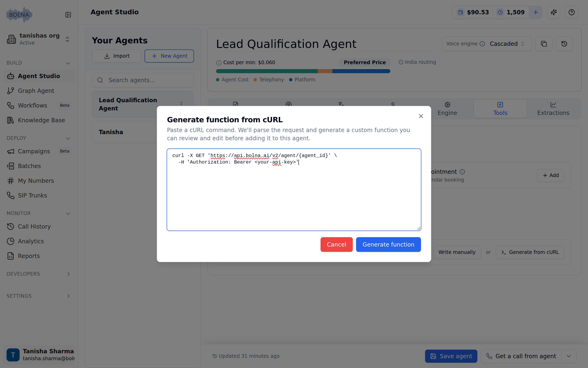Click the SIP Trunks phone icon
Viewport: 588px width, 368px height.
tap(10, 195)
